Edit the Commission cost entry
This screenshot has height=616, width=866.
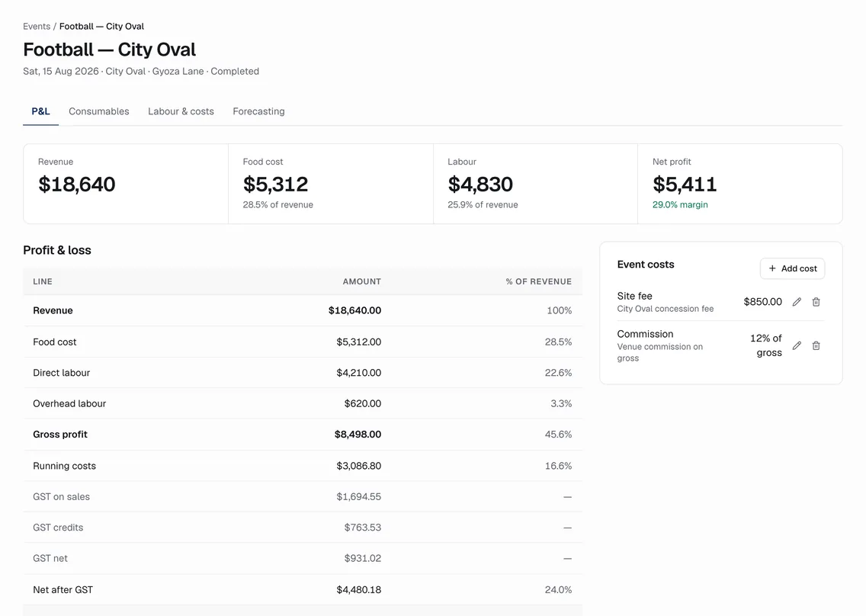797,345
